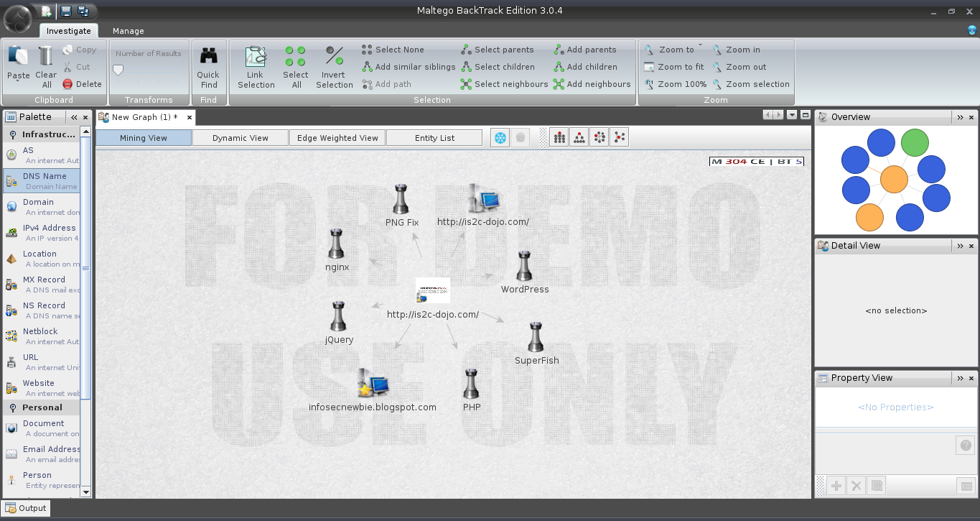Create a new graph from title toolbar

(x=47, y=11)
